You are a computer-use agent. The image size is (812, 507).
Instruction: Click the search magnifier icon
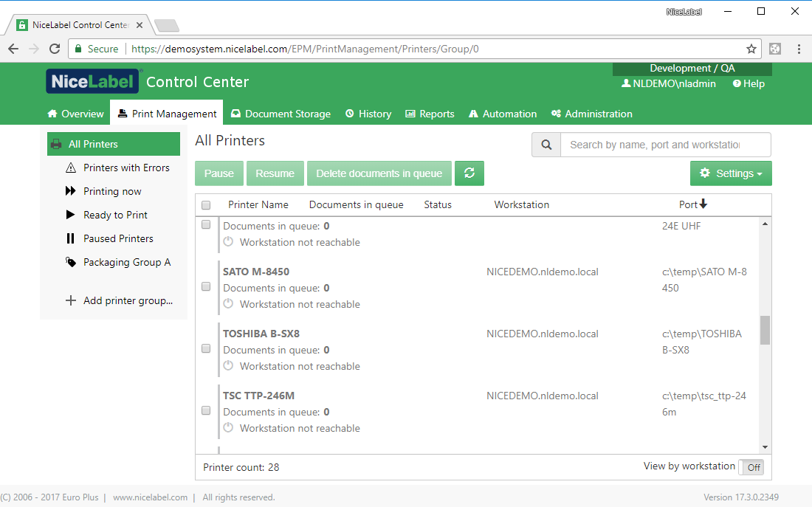tap(546, 145)
